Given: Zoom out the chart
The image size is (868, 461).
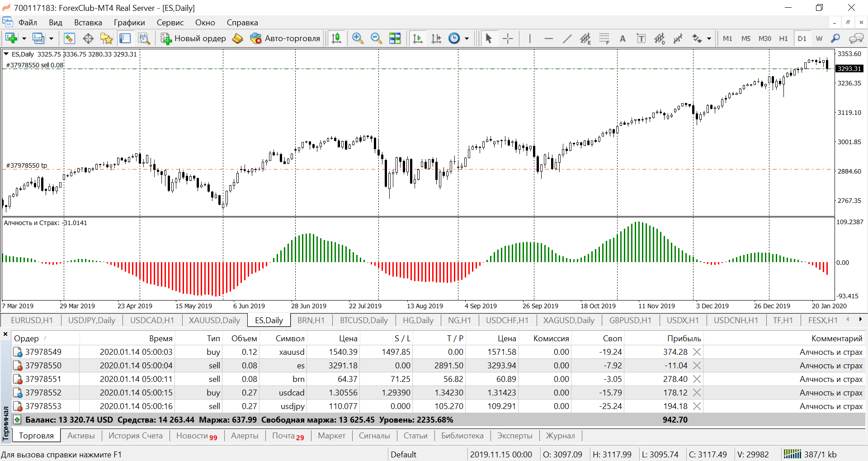Looking at the screenshot, I should 376,38.
